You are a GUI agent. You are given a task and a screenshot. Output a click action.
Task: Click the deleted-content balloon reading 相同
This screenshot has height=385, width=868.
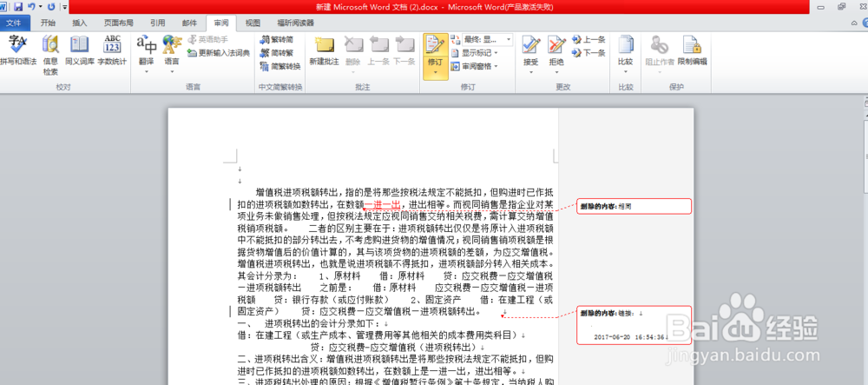coord(634,206)
